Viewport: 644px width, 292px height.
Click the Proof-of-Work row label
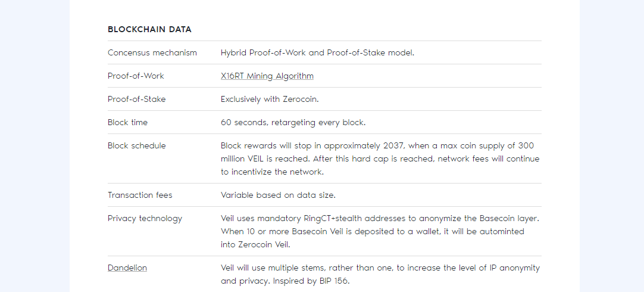pos(136,76)
